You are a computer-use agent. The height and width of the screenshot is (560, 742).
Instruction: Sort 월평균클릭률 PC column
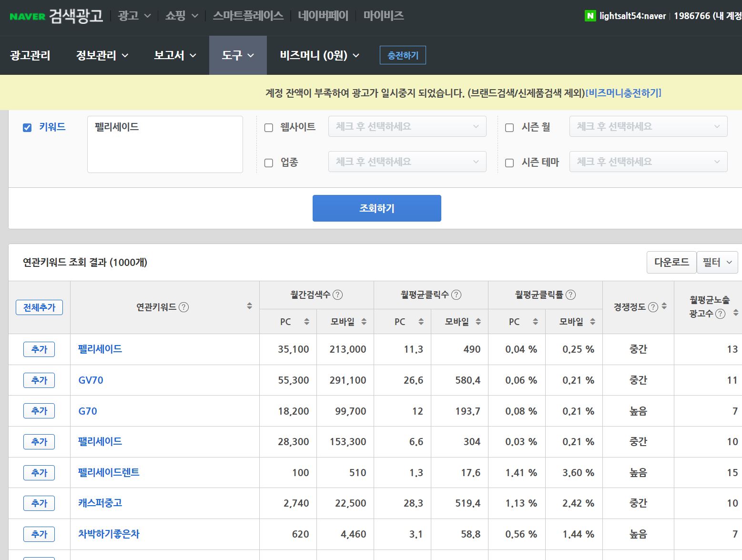535,322
